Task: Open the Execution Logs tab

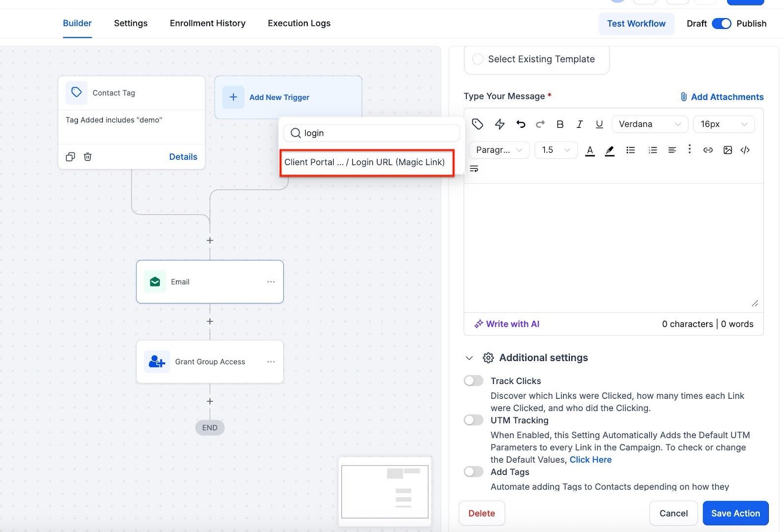Action: point(299,24)
